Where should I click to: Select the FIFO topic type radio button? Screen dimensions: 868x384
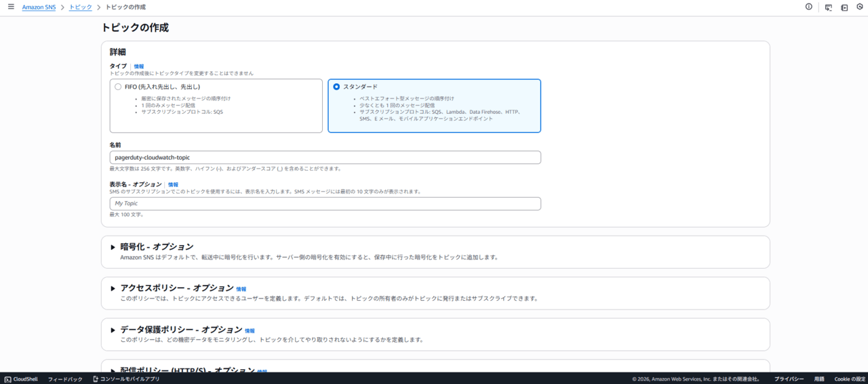(x=118, y=87)
